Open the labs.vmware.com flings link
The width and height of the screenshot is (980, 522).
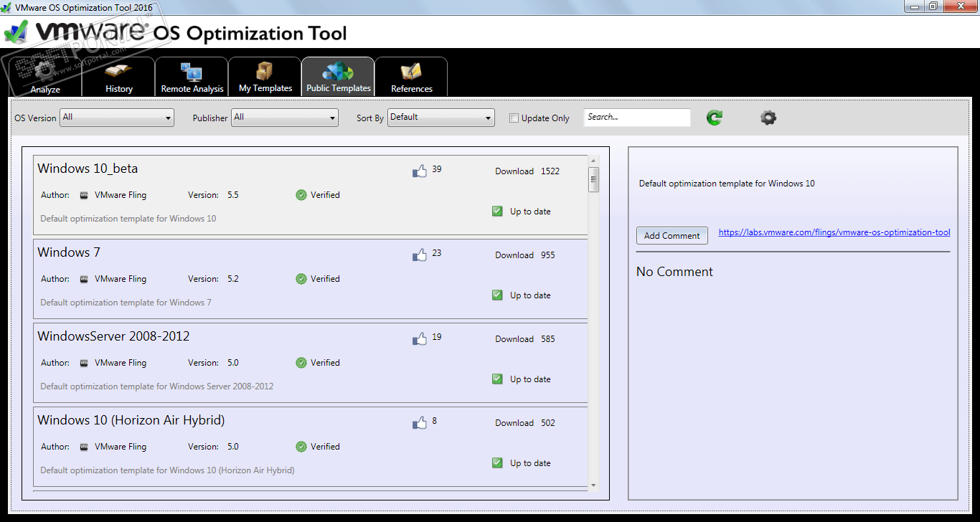834,232
